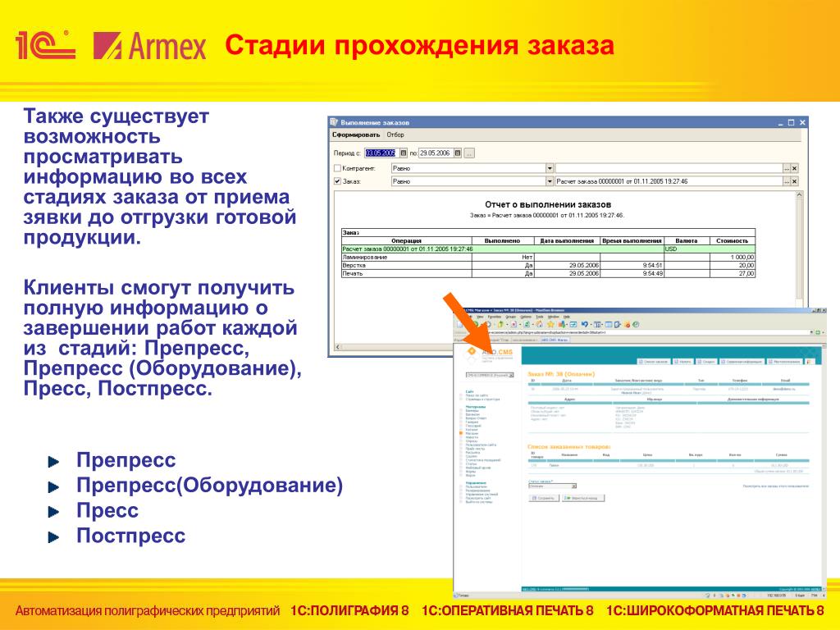Select the Печать operation cell
Image resolution: width=840 pixels, height=630 pixels.
407,273
